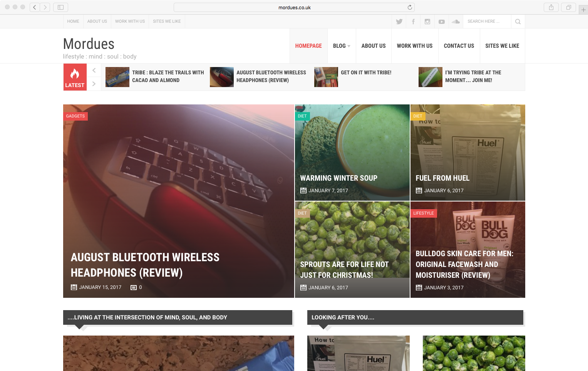588x371 pixels.
Task: Click January 15, 2017 post date
Action: (100, 287)
